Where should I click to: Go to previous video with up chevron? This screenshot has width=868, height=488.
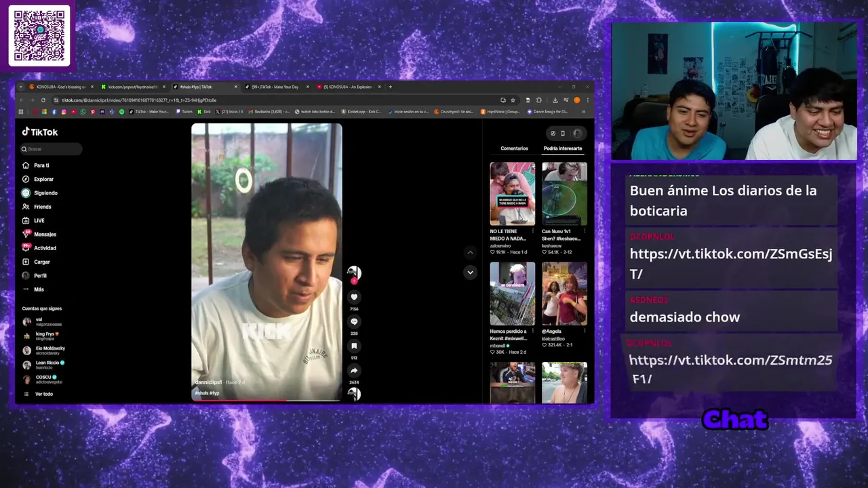(x=470, y=252)
